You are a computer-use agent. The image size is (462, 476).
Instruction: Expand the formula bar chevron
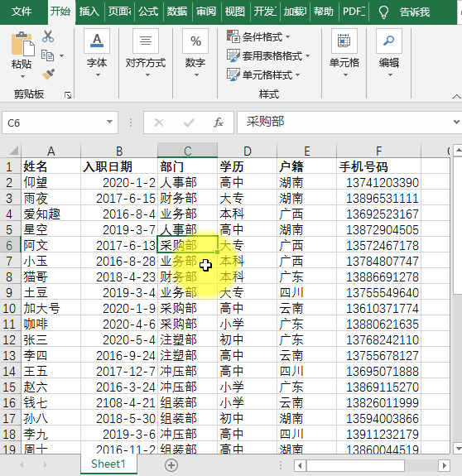456,122
